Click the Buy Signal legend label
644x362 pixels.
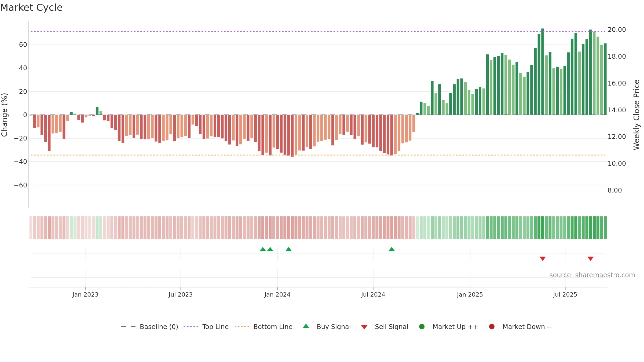(334, 327)
